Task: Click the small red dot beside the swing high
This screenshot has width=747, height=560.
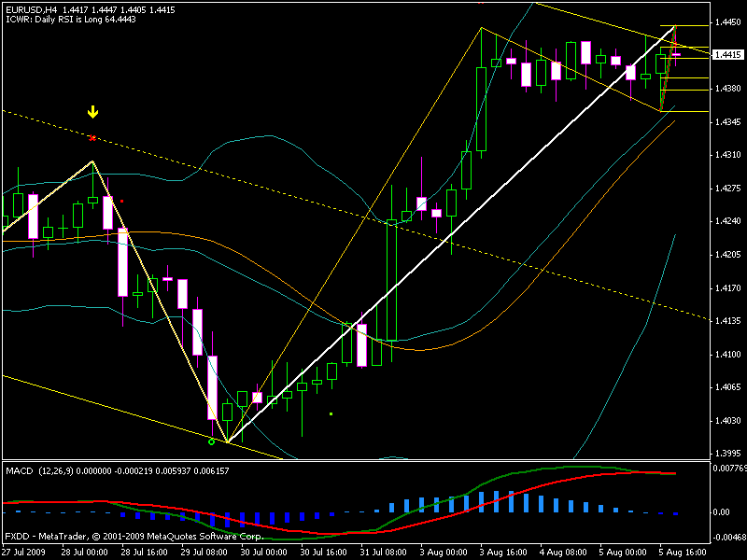Action: click(121, 200)
